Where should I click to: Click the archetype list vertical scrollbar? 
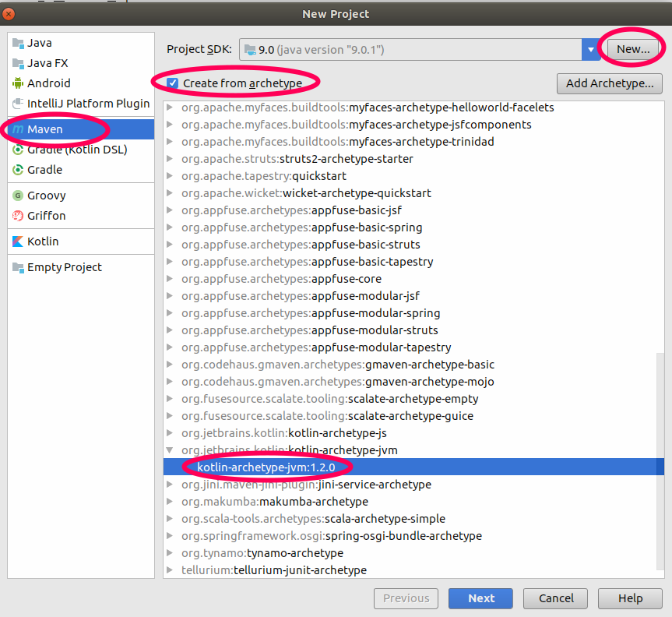pos(660,461)
